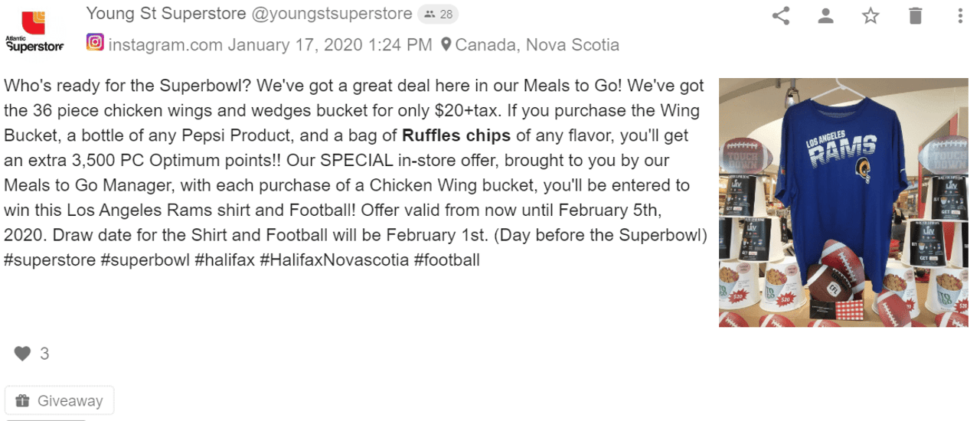Click the 28 followers badge

(x=438, y=14)
